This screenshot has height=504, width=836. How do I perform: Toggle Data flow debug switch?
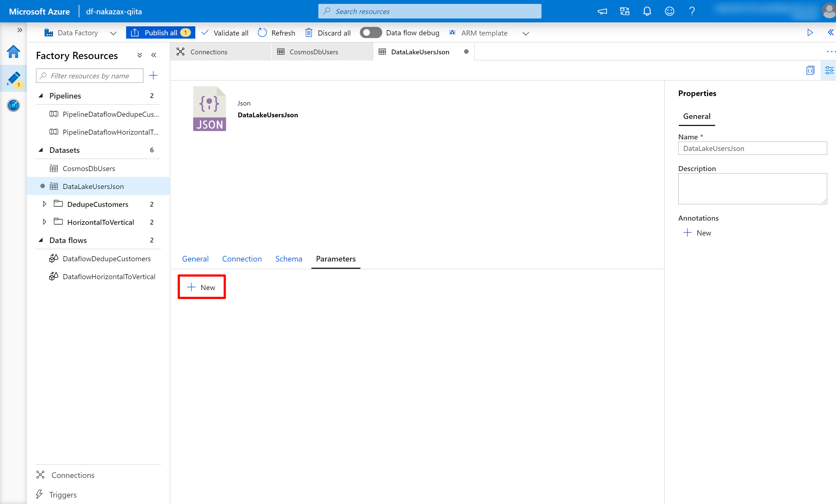370,32
